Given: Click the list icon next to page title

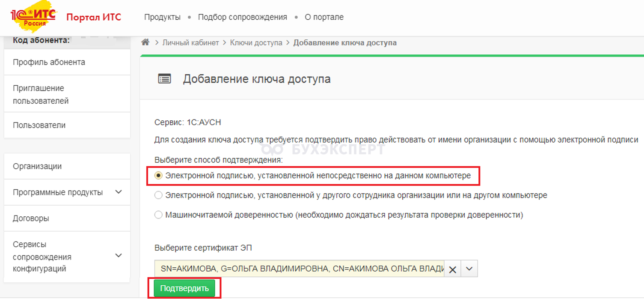Looking at the screenshot, I should click(x=164, y=79).
